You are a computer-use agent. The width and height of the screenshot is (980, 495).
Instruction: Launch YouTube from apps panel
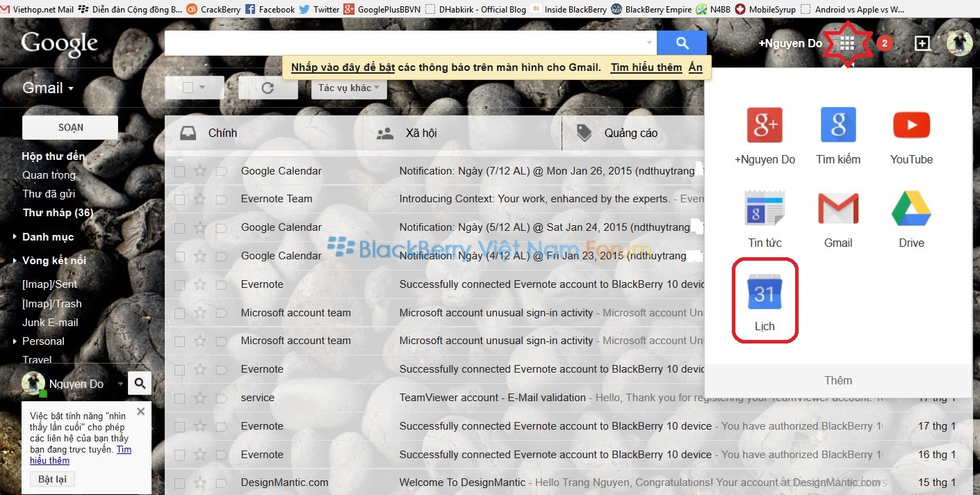(x=911, y=136)
